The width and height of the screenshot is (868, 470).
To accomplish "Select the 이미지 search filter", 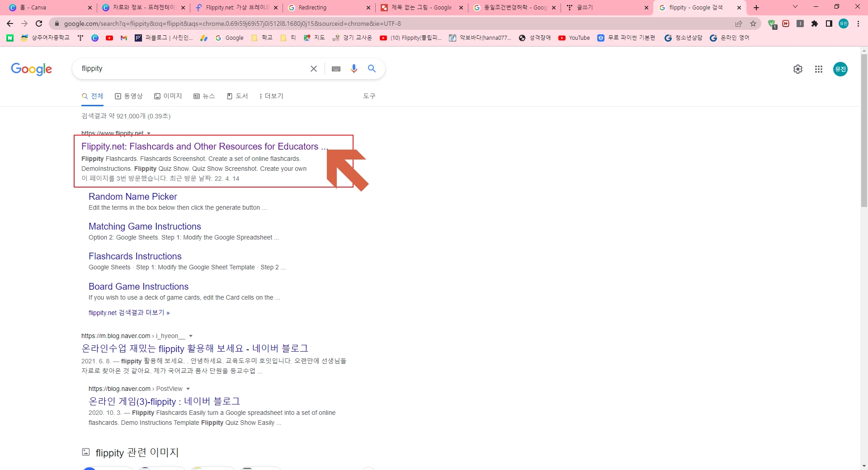I will point(168,96).
